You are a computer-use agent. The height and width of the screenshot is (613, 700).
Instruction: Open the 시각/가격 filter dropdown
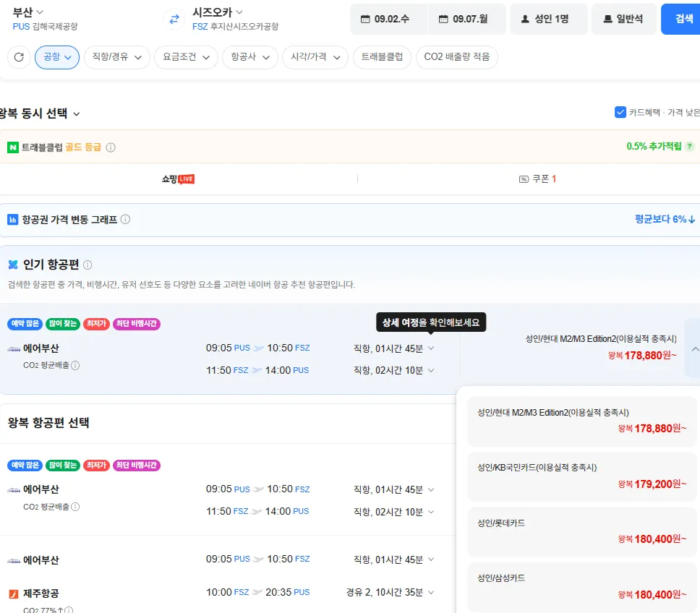(315, 57)
